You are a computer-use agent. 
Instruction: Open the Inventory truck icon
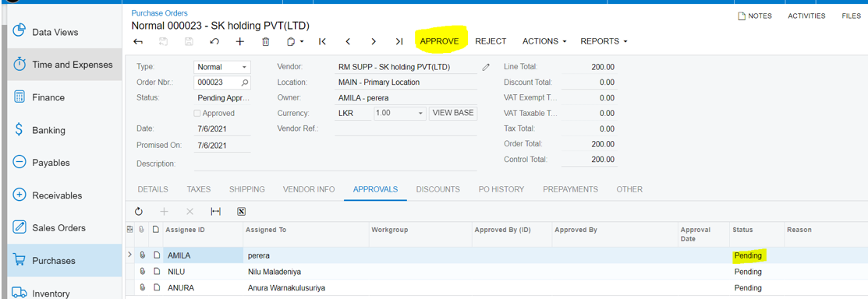pyautogui.click(x=19, y=292)
